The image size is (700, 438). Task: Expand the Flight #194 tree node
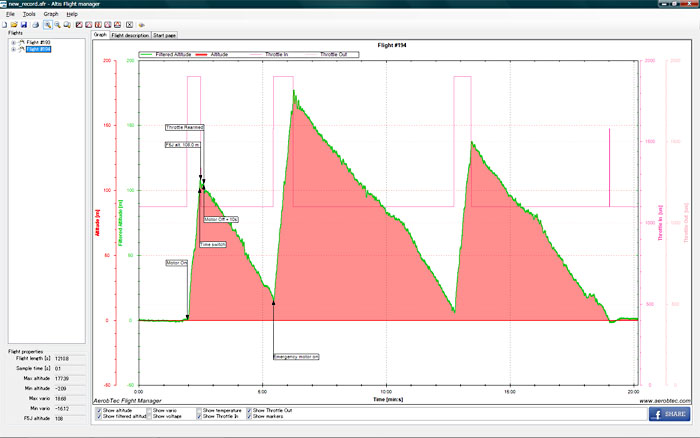pos(13,50)
